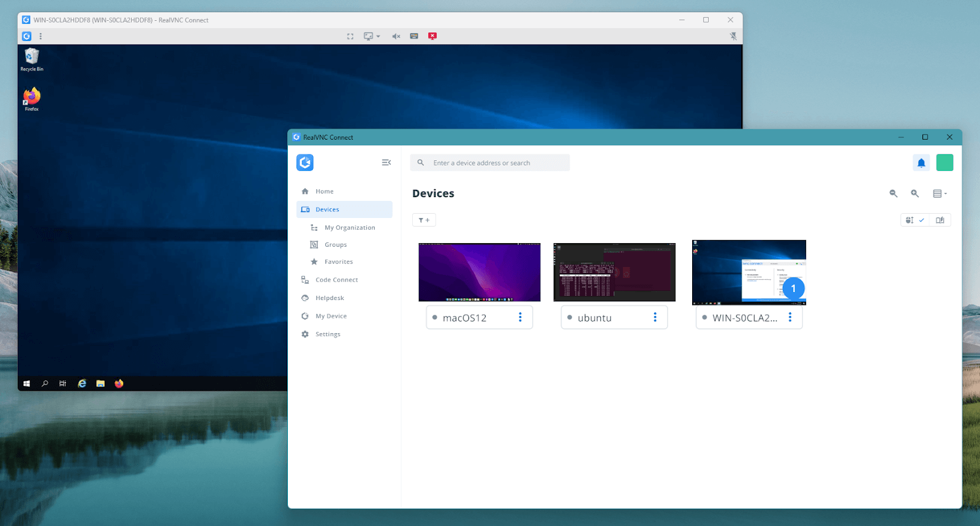Image resolution: width=980 pixels, height=526 pixels.
Task: Click the green account avatar square
Action: point(944,163)
